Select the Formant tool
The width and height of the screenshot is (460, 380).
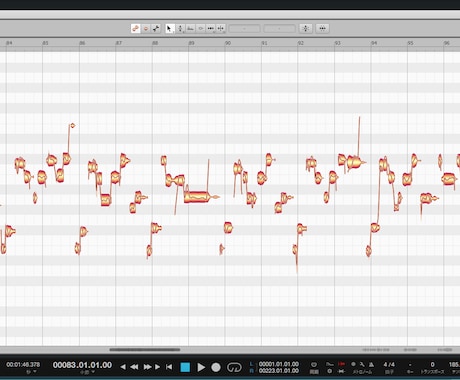(x=190, y=28)
